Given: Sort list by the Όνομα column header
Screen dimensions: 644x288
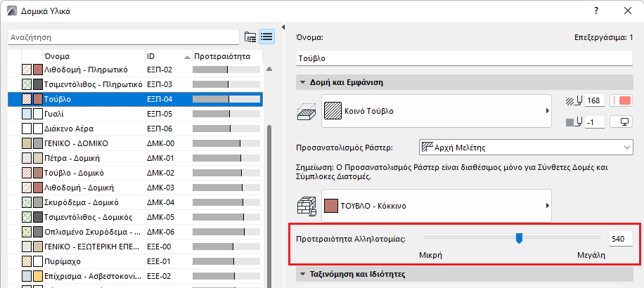Looking at the screenshot, I should coord(91,55).
